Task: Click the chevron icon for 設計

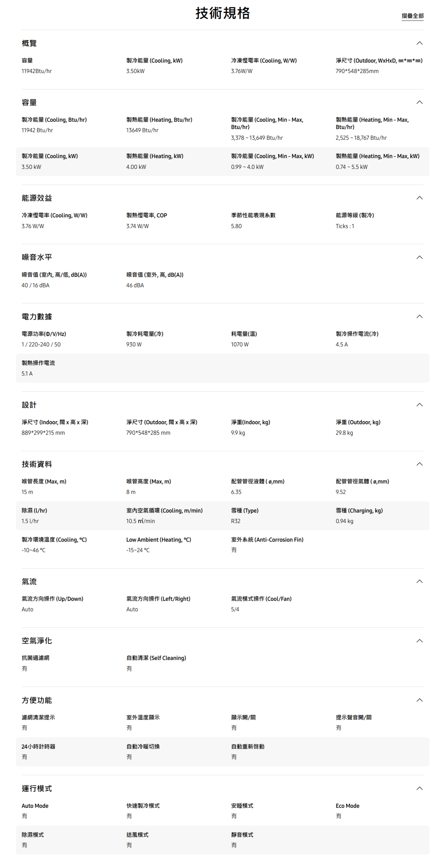Action: 419,405
